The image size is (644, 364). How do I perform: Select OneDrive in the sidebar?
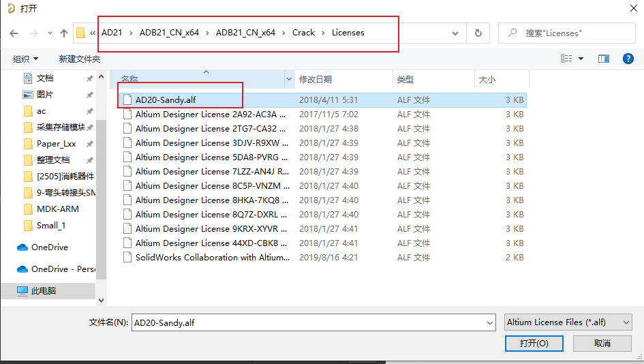point(50,247)
